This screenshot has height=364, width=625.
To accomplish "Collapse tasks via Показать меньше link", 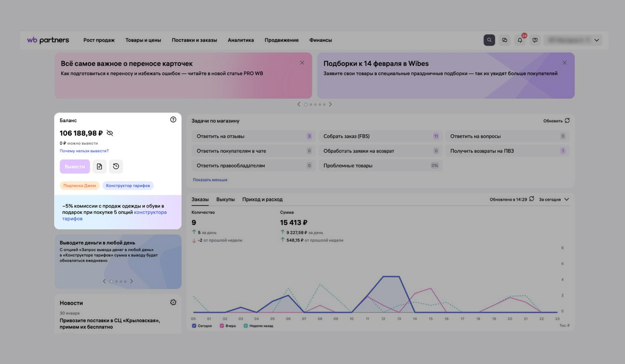I will (210, 180).
